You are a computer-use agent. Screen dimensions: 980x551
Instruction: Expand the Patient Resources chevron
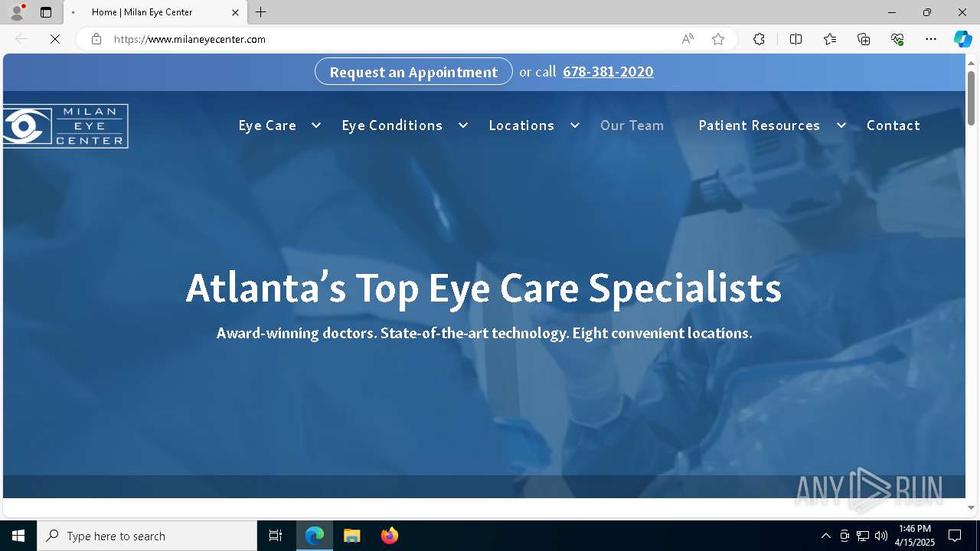pos(841,126)
